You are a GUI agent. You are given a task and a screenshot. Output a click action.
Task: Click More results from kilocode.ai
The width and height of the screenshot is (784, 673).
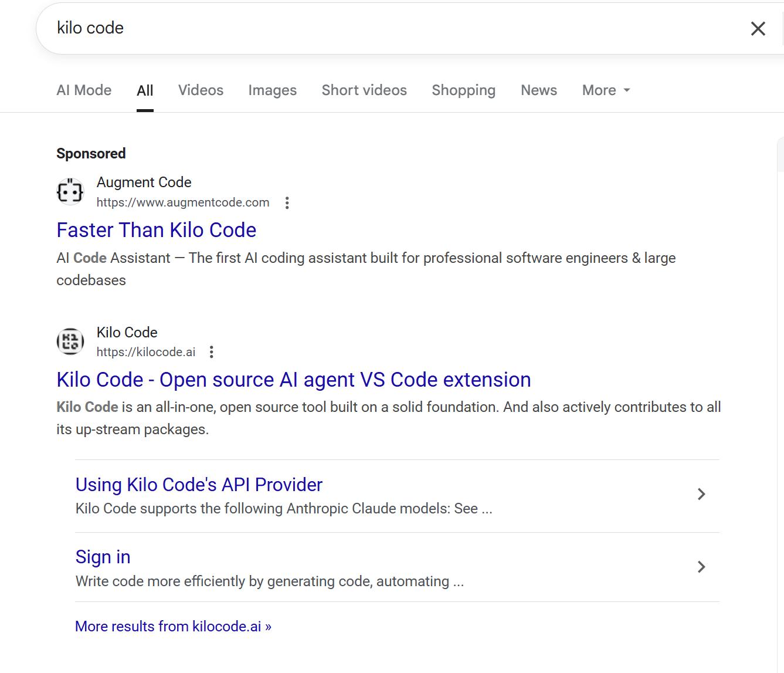point(173,627)
